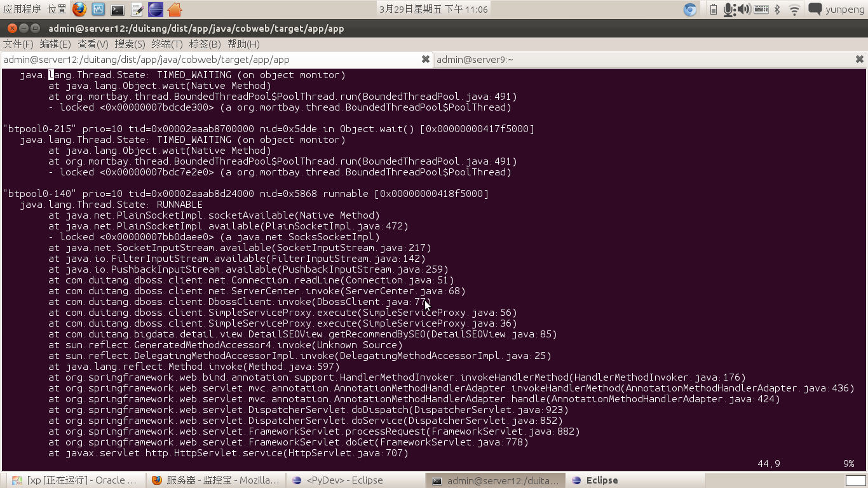Open the 编辑(E) menu

55,44
